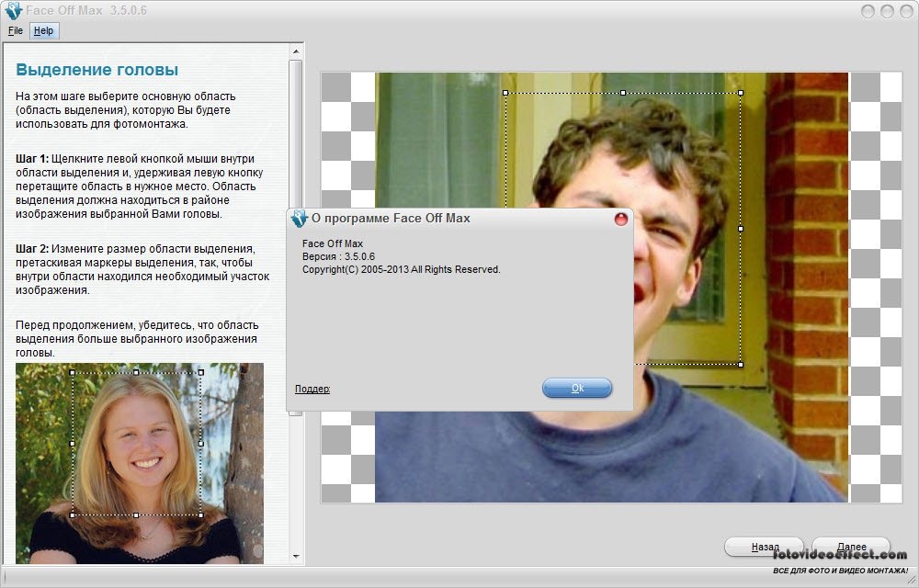Image resolution: width=919 pixels, height=588 pixels.
Task: Proceed with the Далее button
Action: pos(851,547)
